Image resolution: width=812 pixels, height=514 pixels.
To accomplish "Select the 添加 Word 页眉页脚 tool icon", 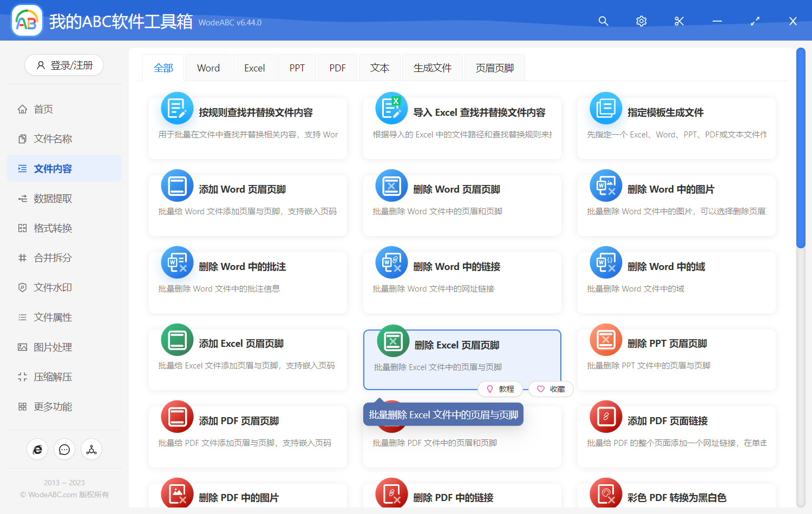I will click(177, 185).
